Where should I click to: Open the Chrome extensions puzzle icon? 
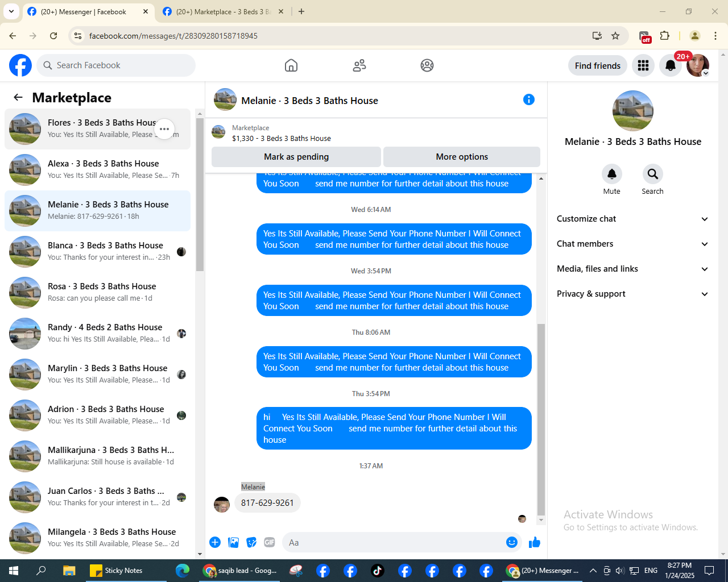(664, 36)
